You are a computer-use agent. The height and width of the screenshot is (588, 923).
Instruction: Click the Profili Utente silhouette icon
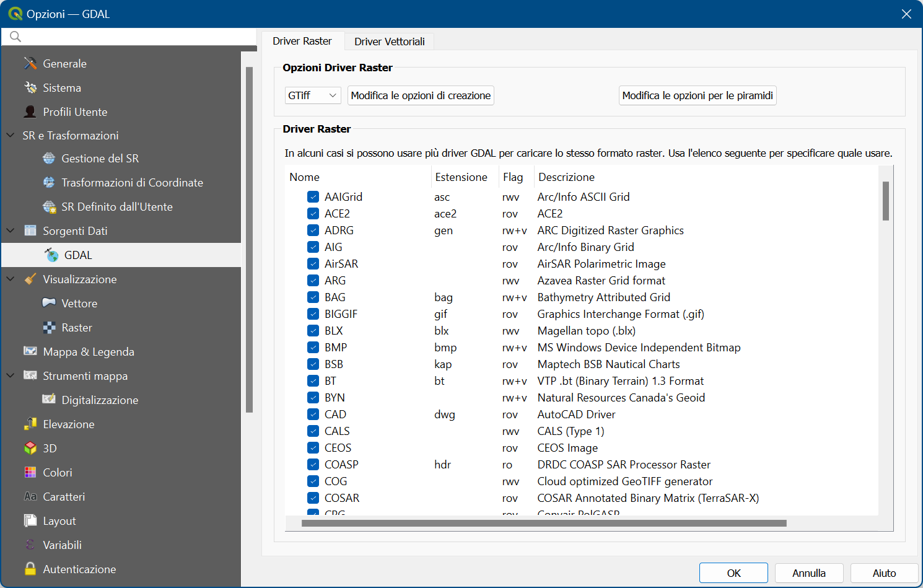pyautogui.click(x=30, y=112)
